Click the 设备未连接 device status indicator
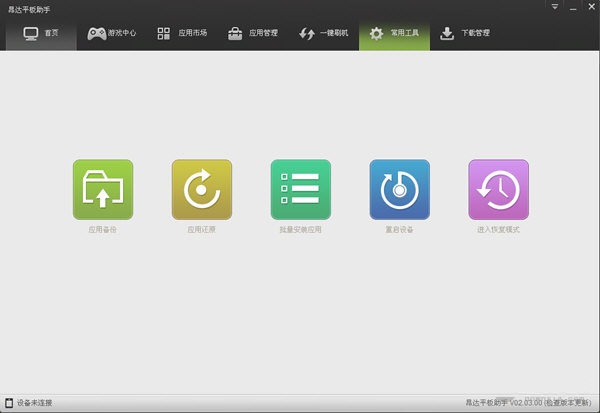This screenshot has height=413, width=600. point(29,403)
